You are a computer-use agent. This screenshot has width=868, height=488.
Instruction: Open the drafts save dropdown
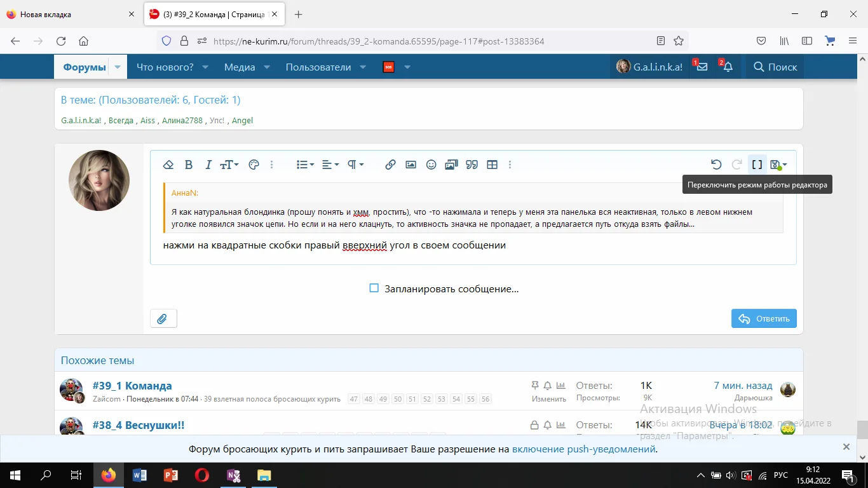[x=778, y=165]
